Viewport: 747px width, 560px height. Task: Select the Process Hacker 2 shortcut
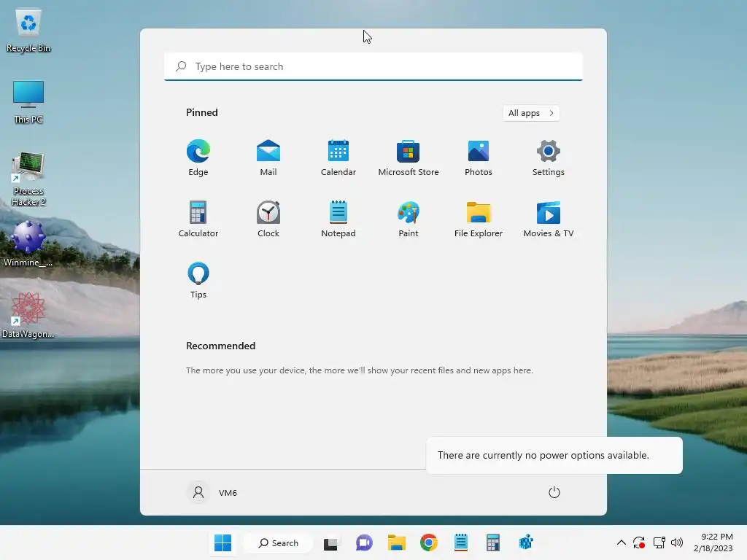[x=28, y=179]
